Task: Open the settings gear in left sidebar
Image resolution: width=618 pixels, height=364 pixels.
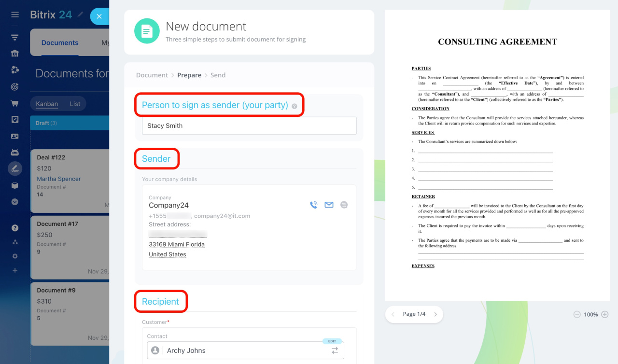Action: (x=15, y=256)
